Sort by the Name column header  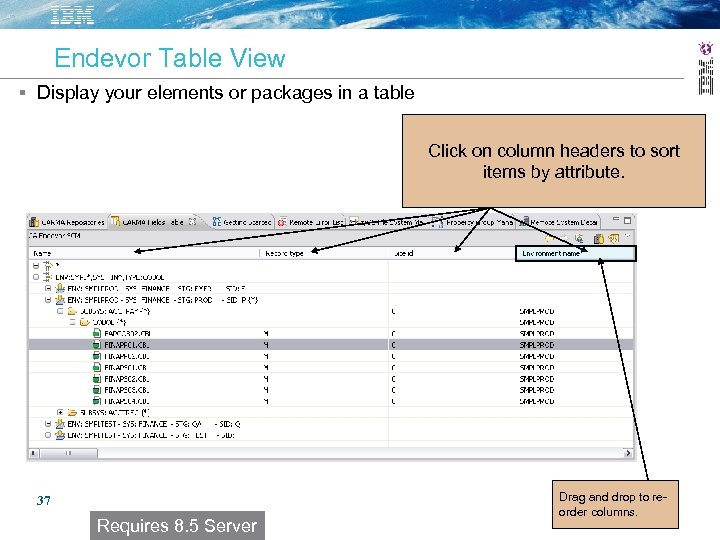144,253
